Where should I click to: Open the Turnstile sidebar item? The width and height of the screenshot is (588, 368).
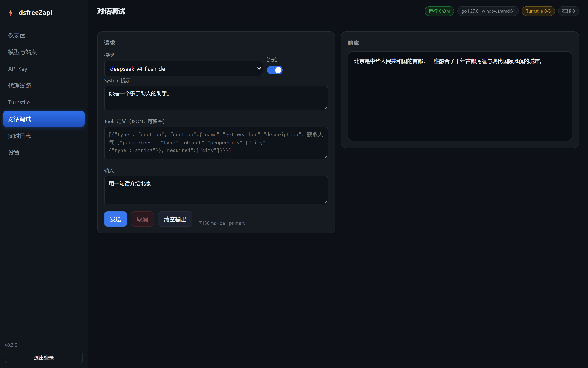pos(44,102)
